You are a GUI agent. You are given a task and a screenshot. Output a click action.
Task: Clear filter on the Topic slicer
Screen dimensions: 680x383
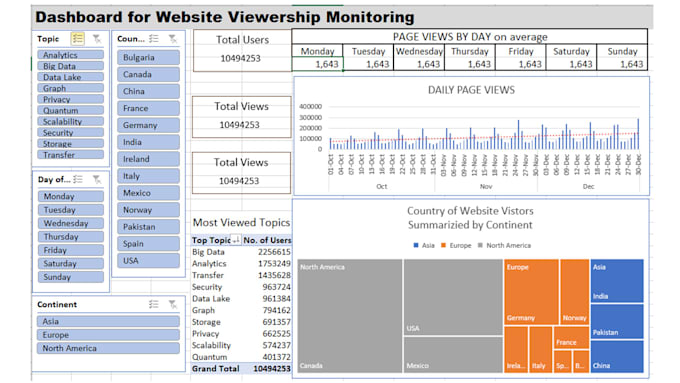coord(97,39)
